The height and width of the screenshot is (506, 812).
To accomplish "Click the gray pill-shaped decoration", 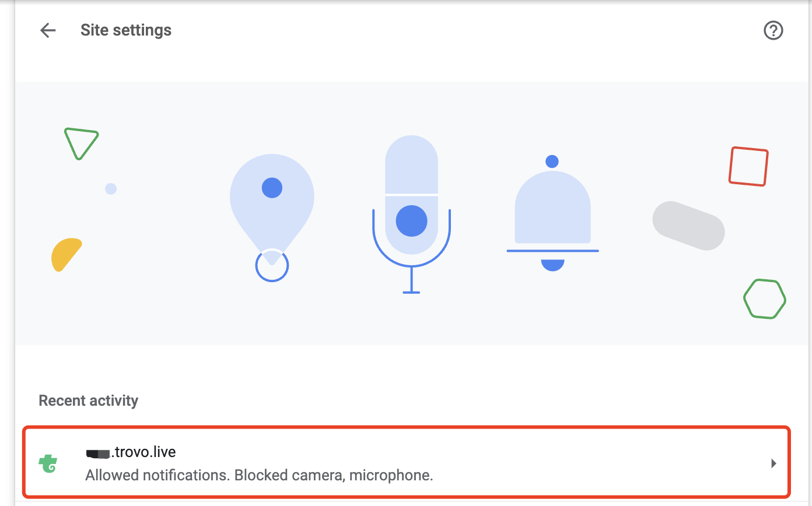I will pyautogui.click(x=688, y=226).
